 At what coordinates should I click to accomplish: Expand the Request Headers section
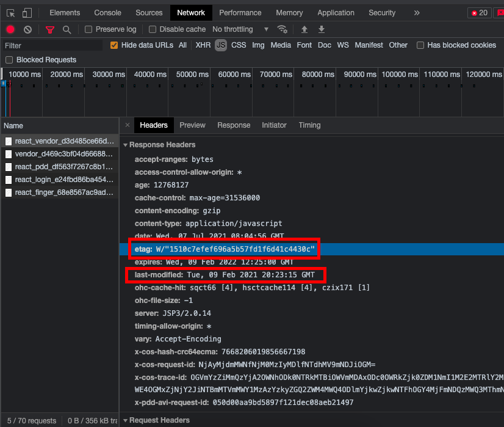pos(159,420)
